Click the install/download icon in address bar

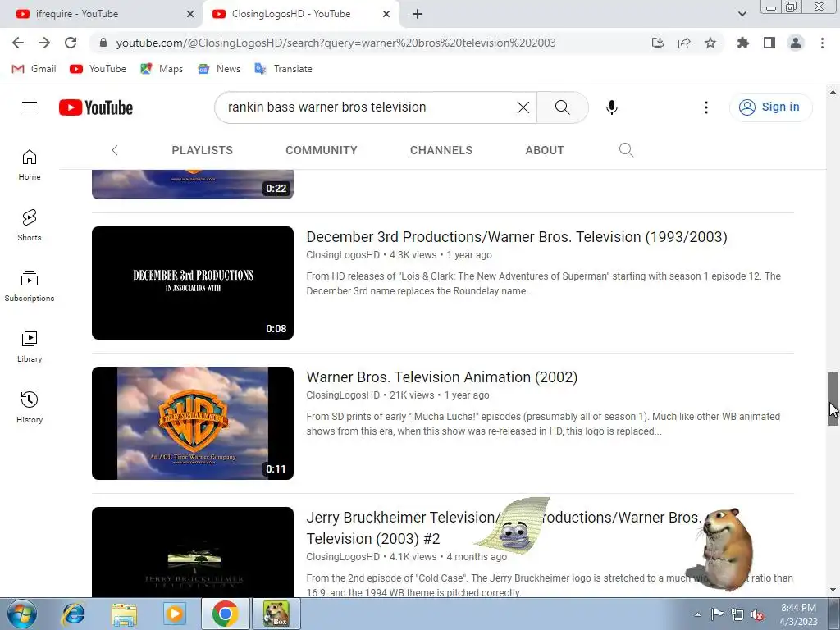[658, 43]
